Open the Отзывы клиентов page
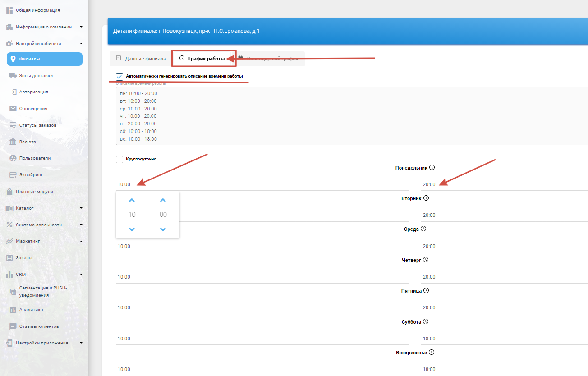The image size is (588, 376). point(39,326)
